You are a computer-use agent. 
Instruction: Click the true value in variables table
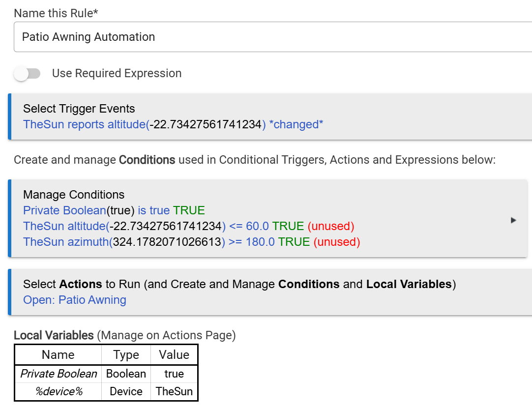pyautogui.click(x=174, y=374)
